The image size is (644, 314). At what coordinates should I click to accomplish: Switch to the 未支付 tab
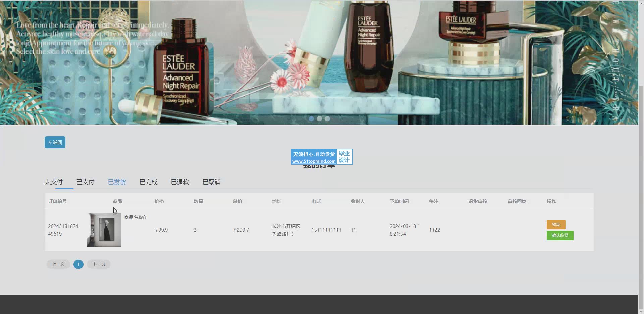click(x=54, y=182)
